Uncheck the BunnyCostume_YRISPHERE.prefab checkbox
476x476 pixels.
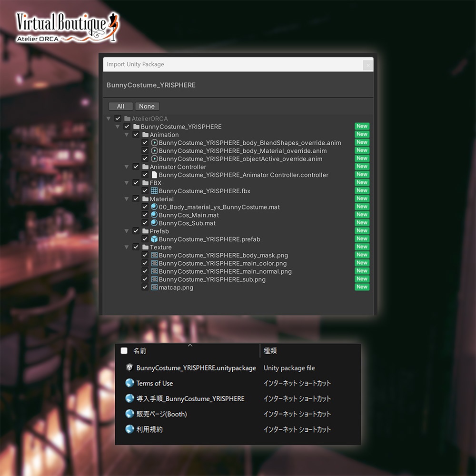click(x=145, y=239)
